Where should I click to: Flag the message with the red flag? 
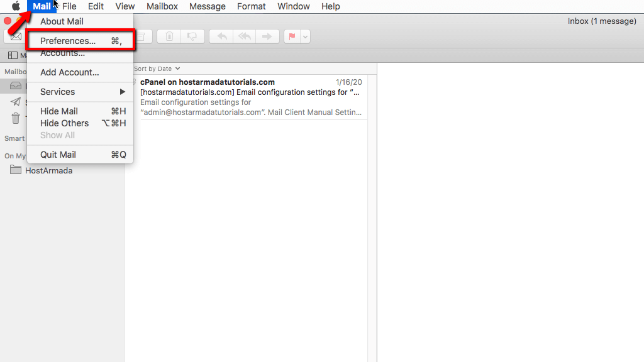pyautogui.click(x=292, y=36)
